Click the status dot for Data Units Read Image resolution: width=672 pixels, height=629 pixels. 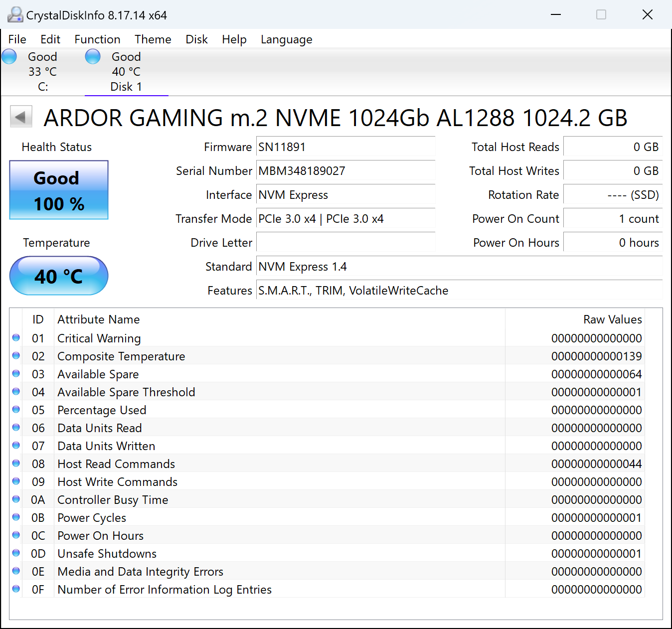16,428
